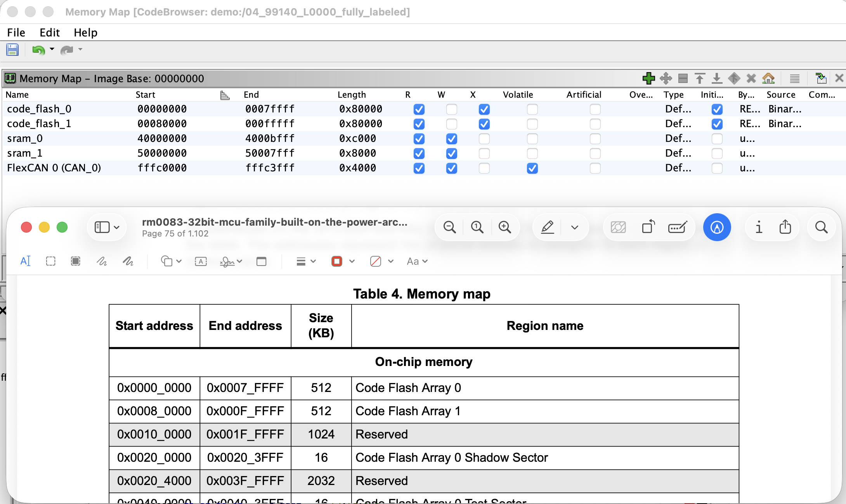Click the green Undo arrow icon

point(38,50)
